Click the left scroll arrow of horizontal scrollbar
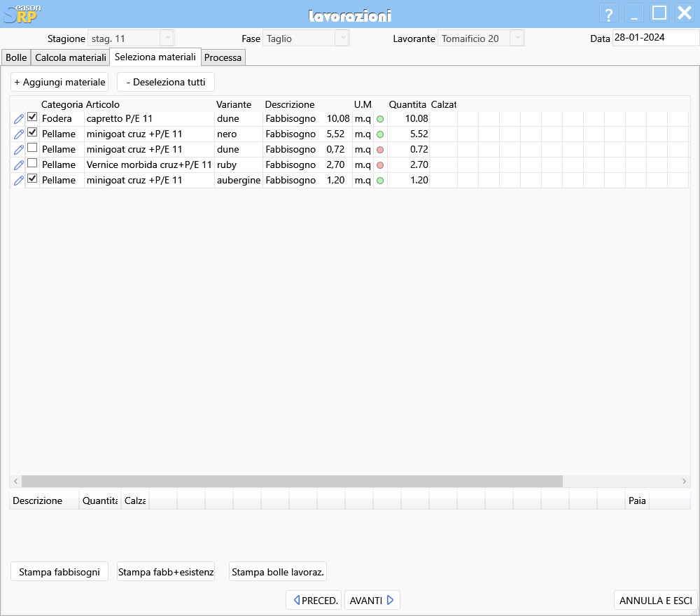700x616 pixels. tap(15, 481)
